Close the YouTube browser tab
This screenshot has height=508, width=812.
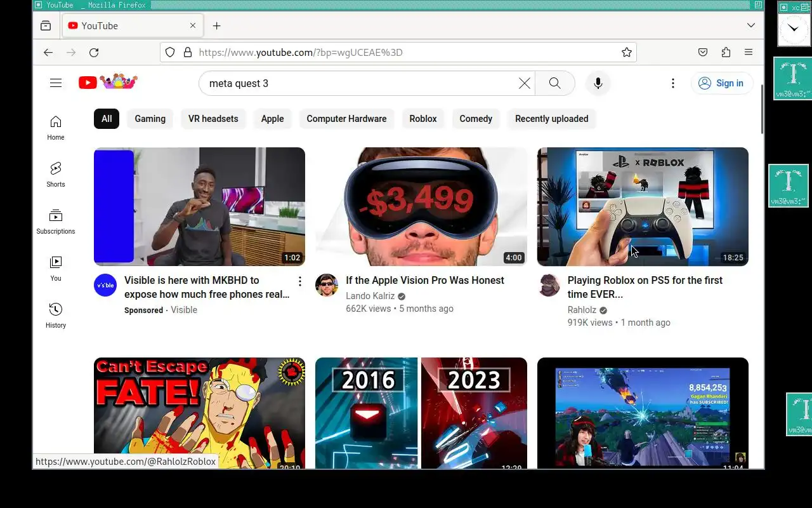pyautogui.click(x=193, y=26)
